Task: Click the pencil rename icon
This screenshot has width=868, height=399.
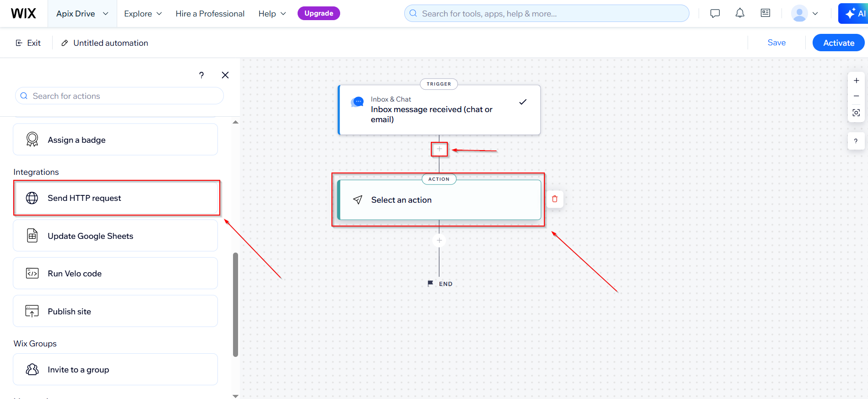Action: tap(65, 43)
